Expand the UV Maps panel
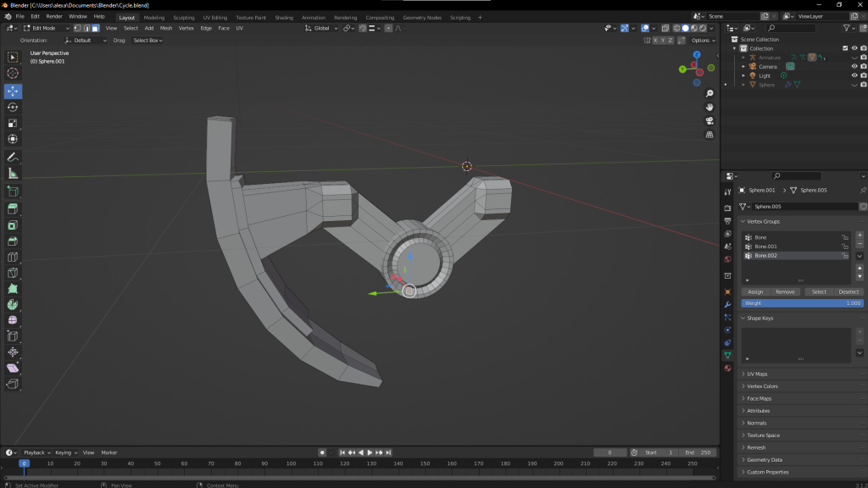This screenshot has width=868, height=488. click(x=757, y=374)
